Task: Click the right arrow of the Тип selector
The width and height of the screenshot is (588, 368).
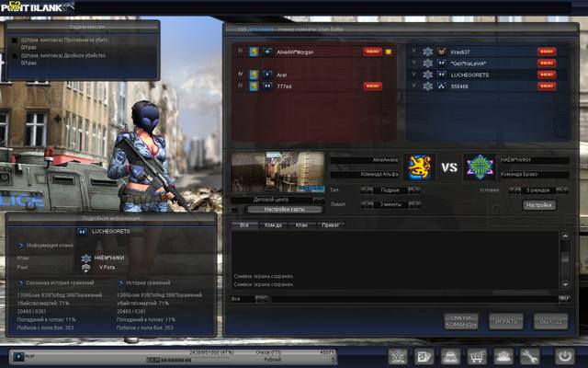Action: point(414,190)
